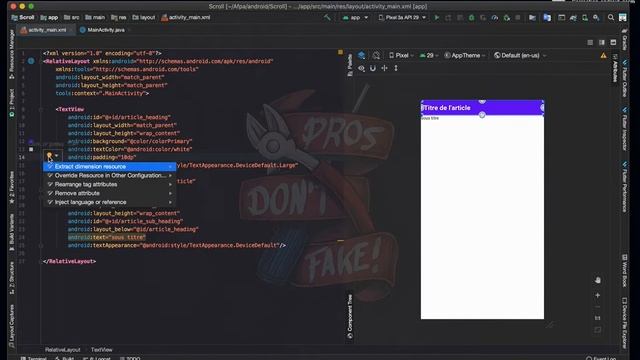Expand Remove attribute submenu arrow
The height and width of the screenshot is (360, 640).
(170, 193)
